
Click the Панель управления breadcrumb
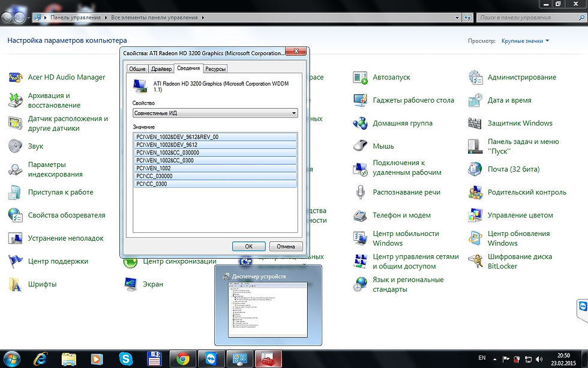point(76,17)
